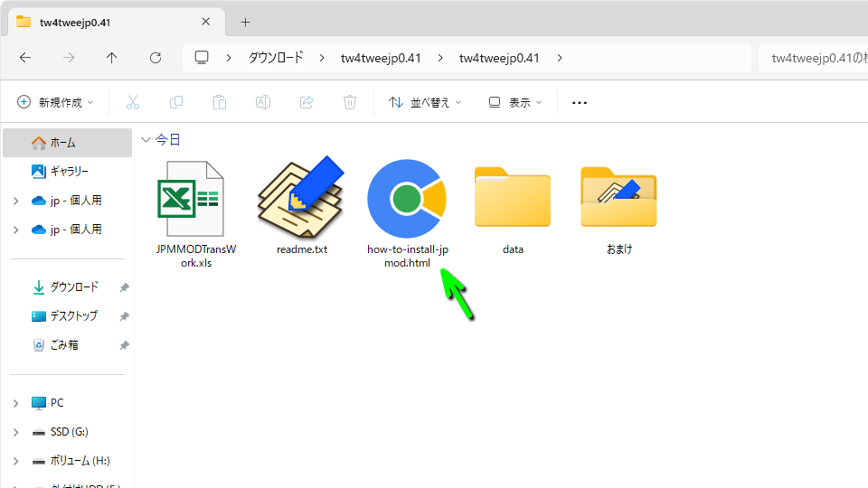Select the how-to-install-jpmod.html file
The width and height of the screenshot is (868, 488).
pyautogui.click(x=408, y=214)
